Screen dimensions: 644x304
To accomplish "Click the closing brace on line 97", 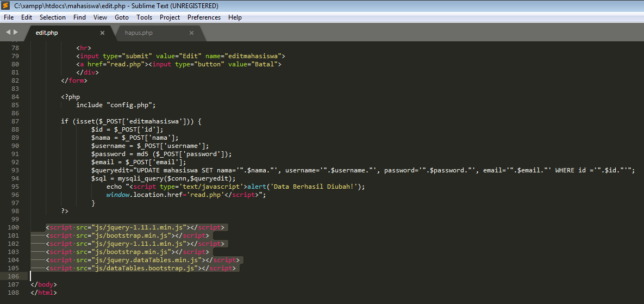I will (93, 203).
